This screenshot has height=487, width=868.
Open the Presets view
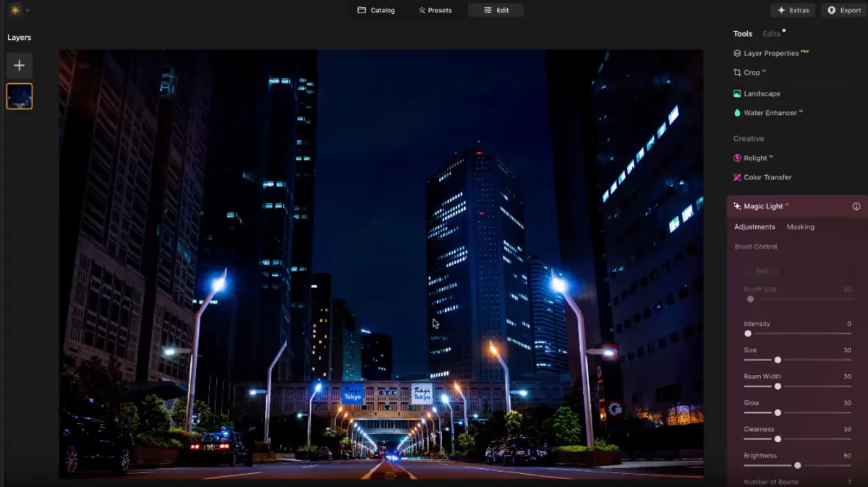tap(435, 9)
